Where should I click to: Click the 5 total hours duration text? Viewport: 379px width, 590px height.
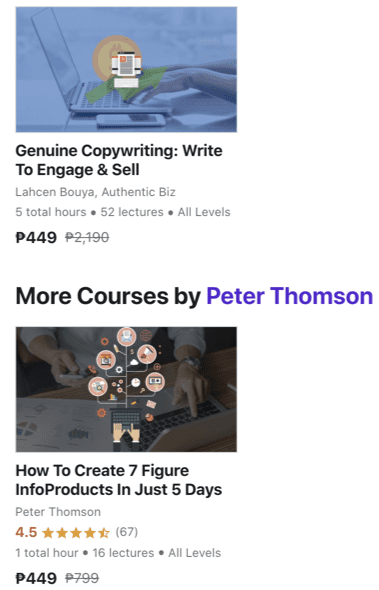click(x=51, y=212)
